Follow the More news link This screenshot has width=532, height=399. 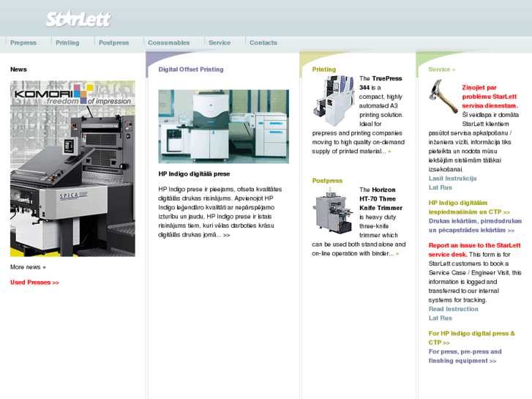28,267
